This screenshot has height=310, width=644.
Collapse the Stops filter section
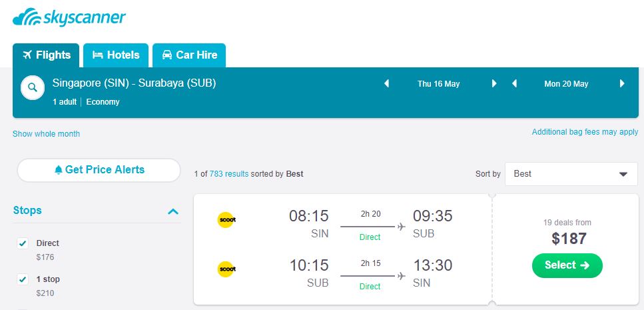(173, 211)
